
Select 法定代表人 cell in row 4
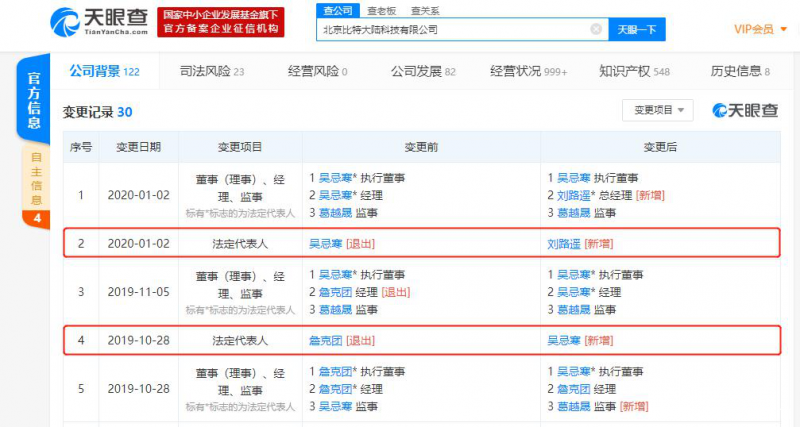[240, 340]
